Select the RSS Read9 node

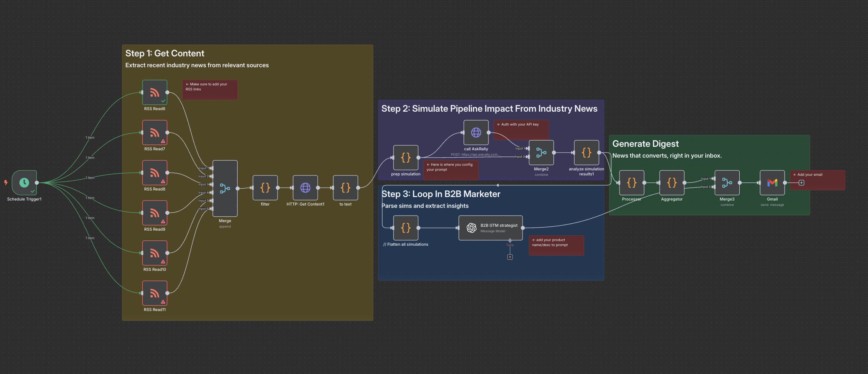(155, 213)
